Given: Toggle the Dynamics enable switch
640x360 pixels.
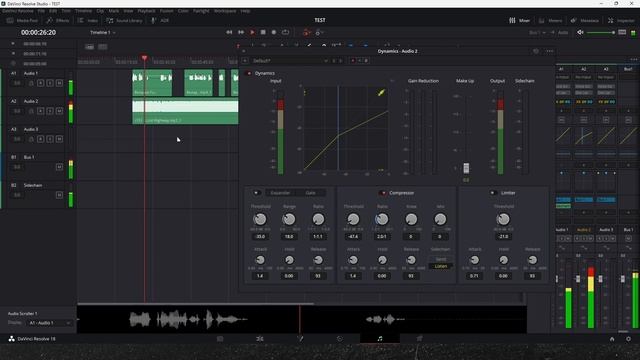Looking at the screenshot, I should tap(248, 73).
